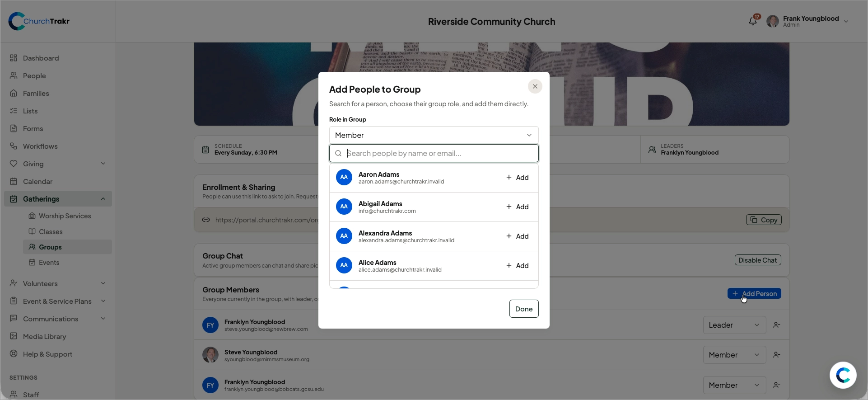Add Abigail Adams to the group

518,207
